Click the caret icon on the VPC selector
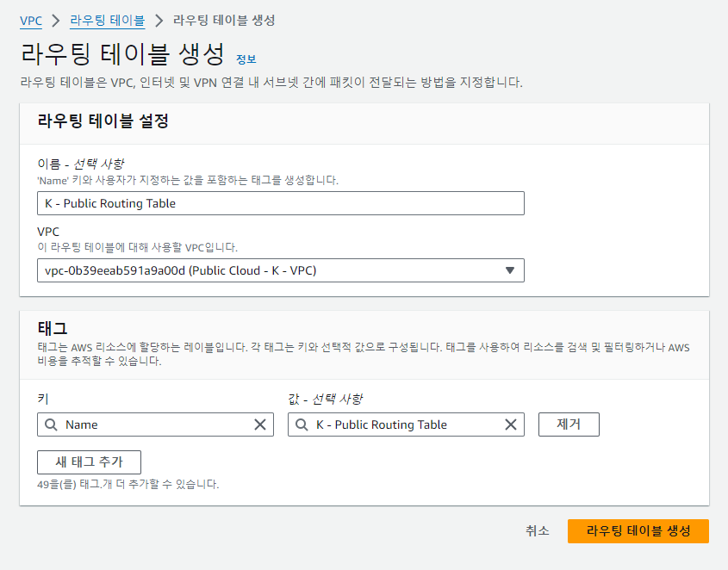 (511, 270)
